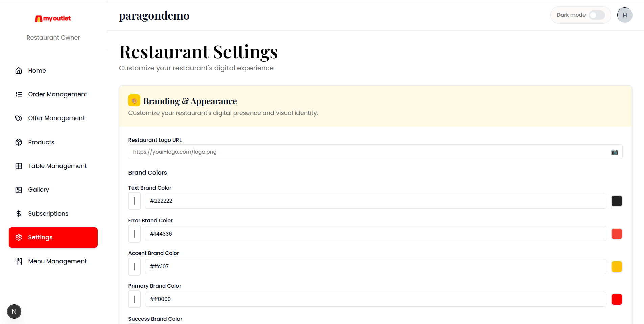The image size is (644, 324).
Task: Toggle the Dark mode switch
Action: (x=596, y=15)
